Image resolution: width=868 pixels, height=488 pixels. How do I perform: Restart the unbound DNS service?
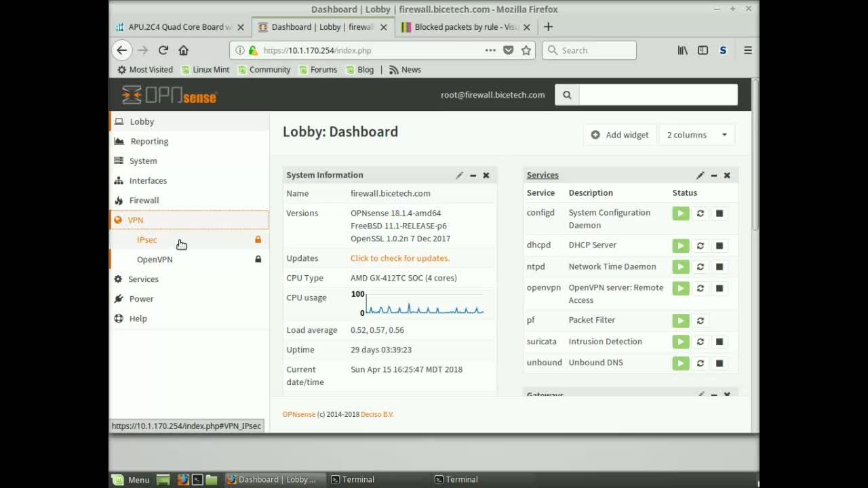click(x=701, y=363)
